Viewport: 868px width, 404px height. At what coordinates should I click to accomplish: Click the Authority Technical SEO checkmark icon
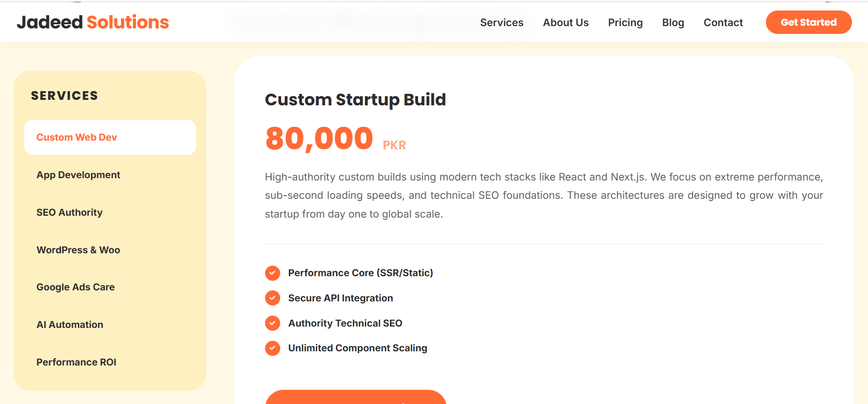point(272,323)
